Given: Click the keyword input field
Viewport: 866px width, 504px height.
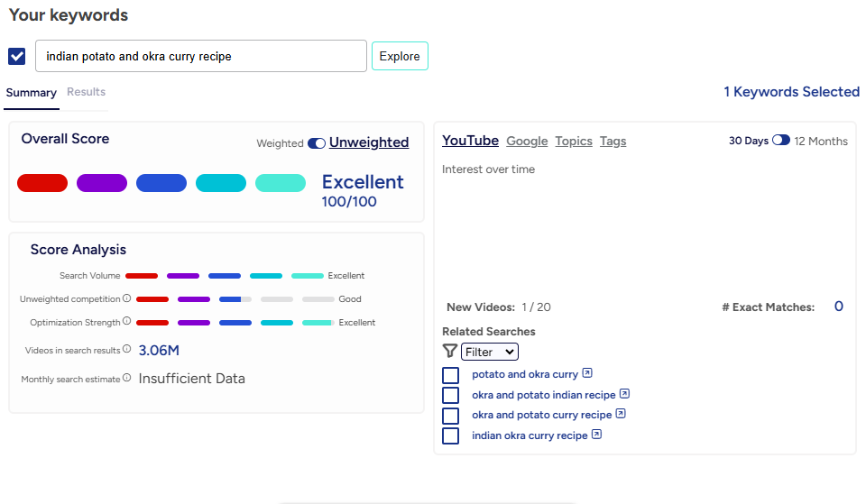Looking at the screenshot, I should (201, 56).
